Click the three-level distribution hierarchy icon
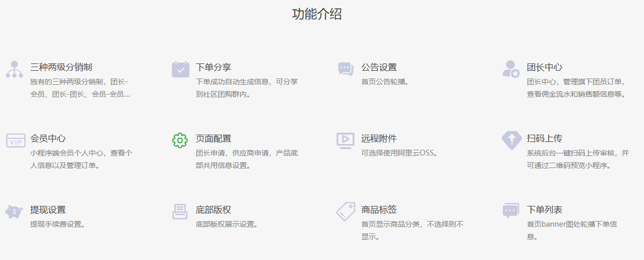The height and width of the screenshot is (260, 644). [15, 69]
